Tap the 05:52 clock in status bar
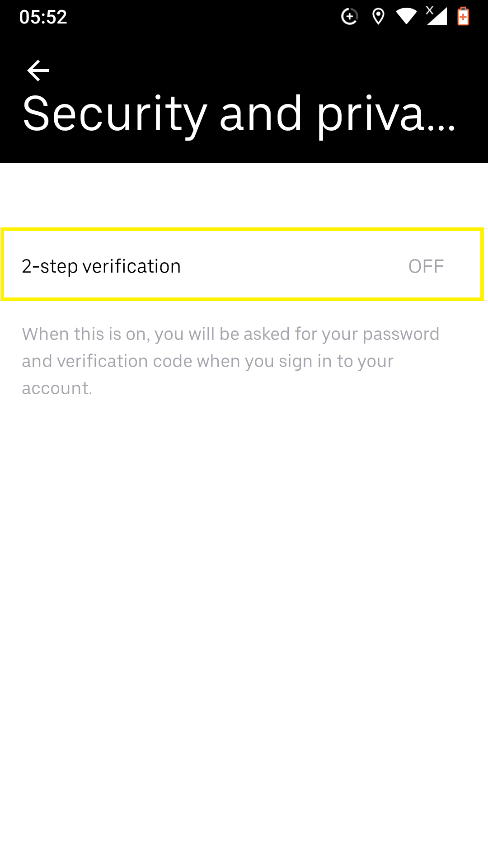The width and height of the screenshot is (488, 868). pyautogui.click(x=43, y=17)
